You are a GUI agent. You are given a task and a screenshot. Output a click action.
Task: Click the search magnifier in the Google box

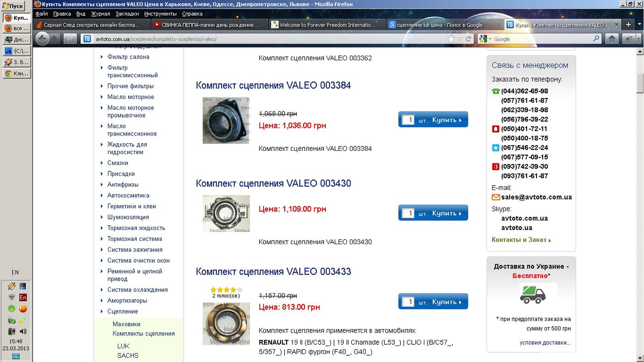[596, 39]
